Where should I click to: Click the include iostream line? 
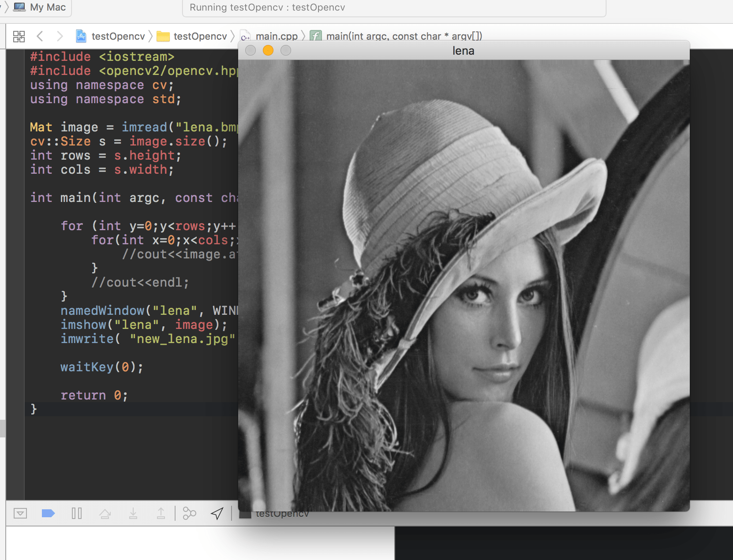(x=102, y=57)
